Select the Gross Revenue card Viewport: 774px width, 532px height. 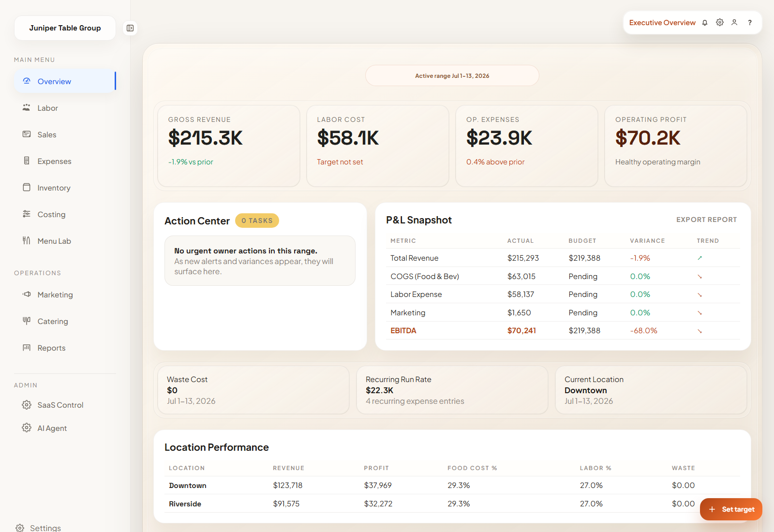[229, 146]
